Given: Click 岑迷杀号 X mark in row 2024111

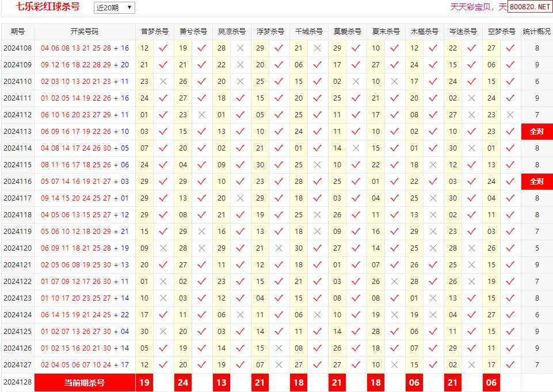Looking at the screenshot, I should click(x=471, y=98).
